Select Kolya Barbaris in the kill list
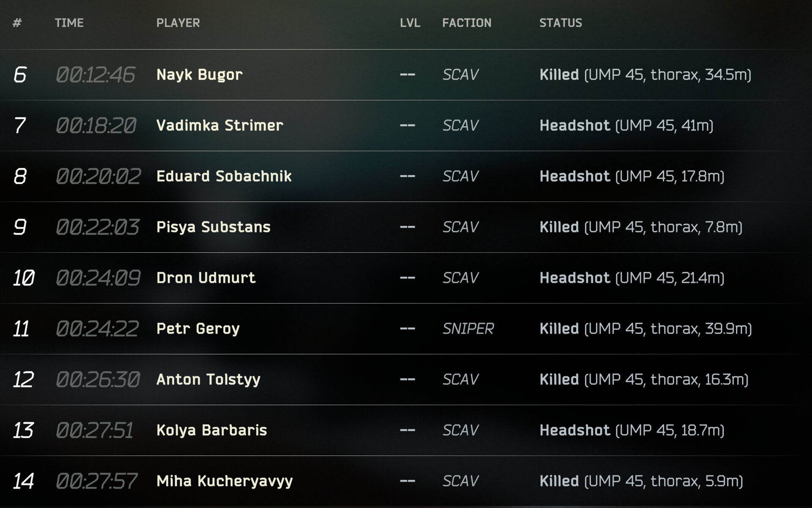 [x=211, y=431]
